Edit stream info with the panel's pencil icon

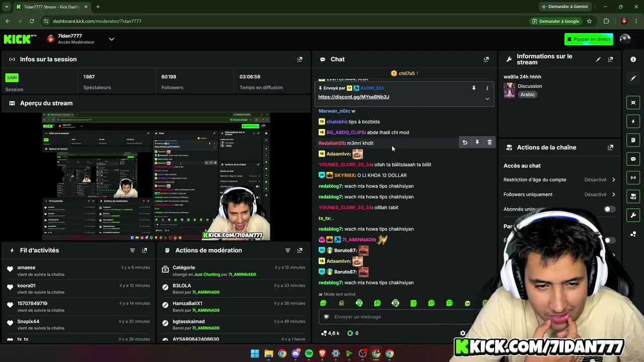598,59
